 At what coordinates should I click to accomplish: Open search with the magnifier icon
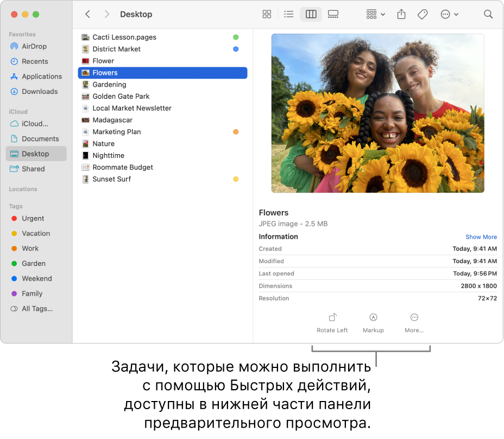click(488, 14)
